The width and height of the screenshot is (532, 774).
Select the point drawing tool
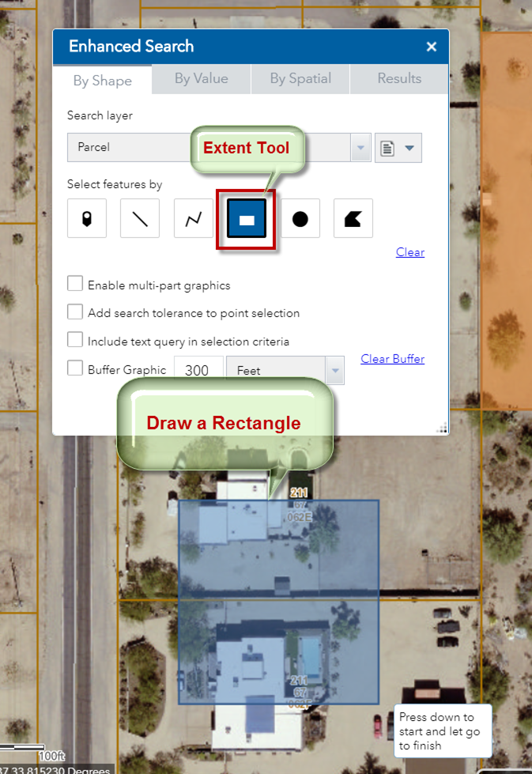(x=87, y=219)
